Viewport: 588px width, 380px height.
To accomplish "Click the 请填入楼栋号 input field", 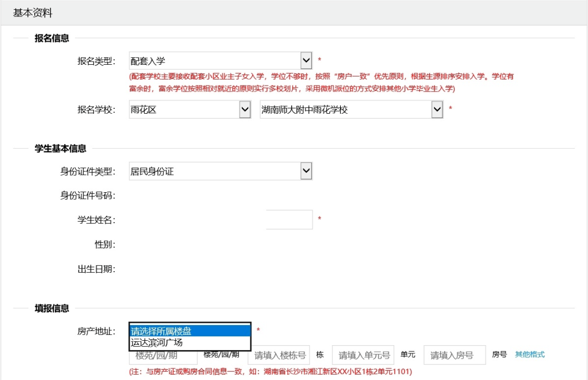I will coord(279,355).
